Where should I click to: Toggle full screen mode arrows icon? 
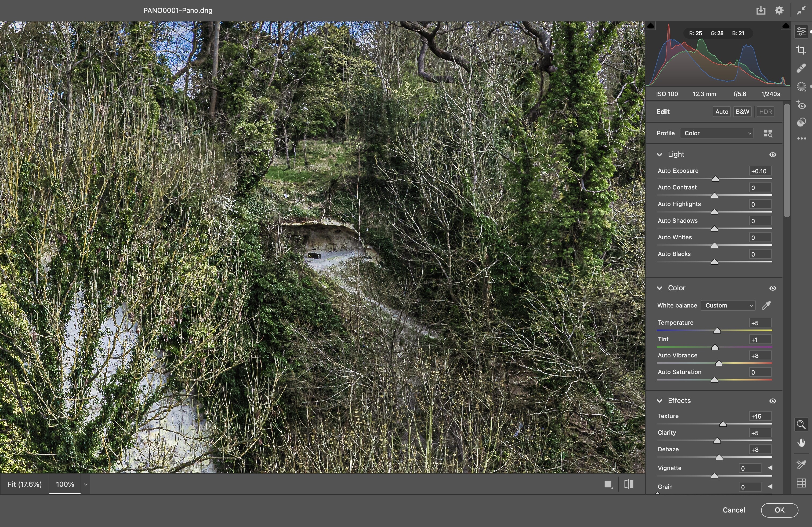pos(801,10)
